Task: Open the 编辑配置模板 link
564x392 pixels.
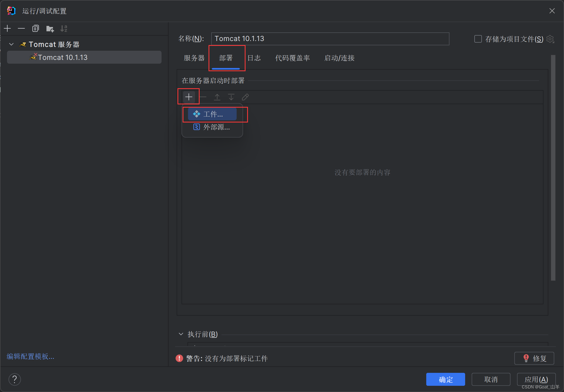Action: (x=31, y=356)
